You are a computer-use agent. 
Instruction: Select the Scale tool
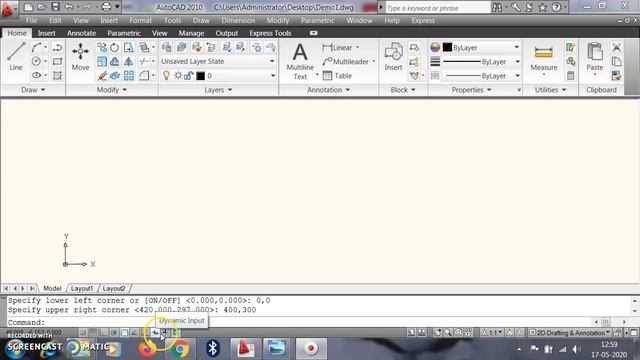tap(102, 62)
